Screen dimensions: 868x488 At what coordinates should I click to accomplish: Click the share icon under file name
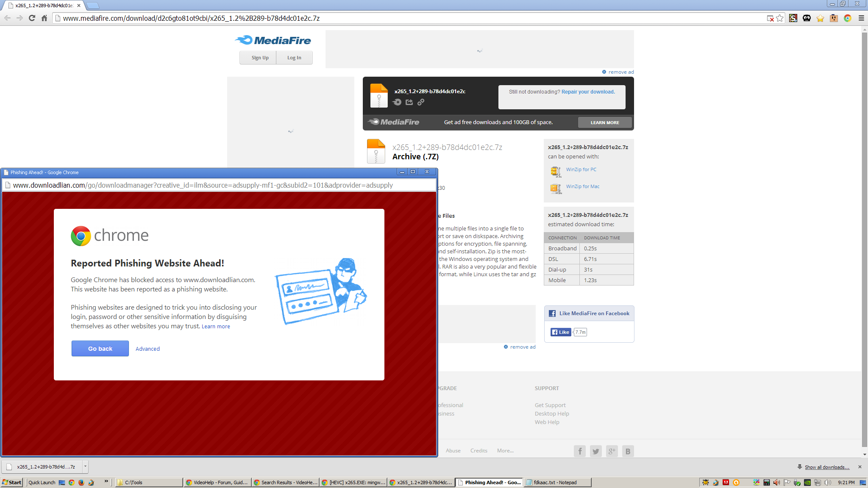point(409,102)
